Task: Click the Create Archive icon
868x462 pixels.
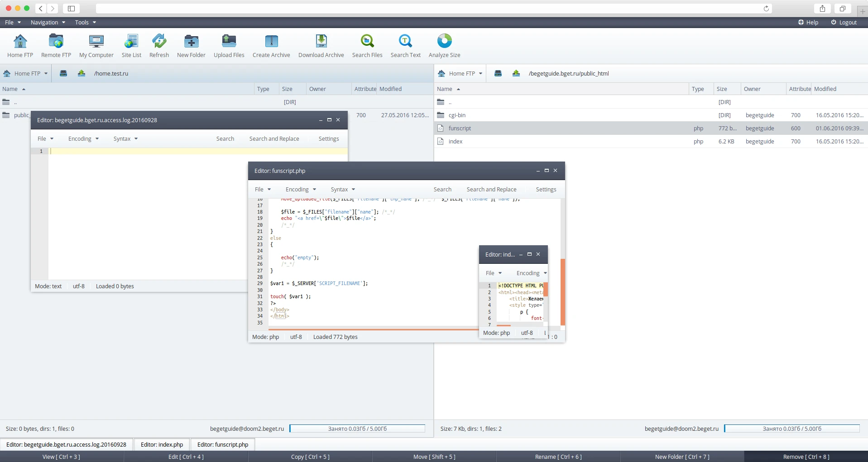Action: 271,45
